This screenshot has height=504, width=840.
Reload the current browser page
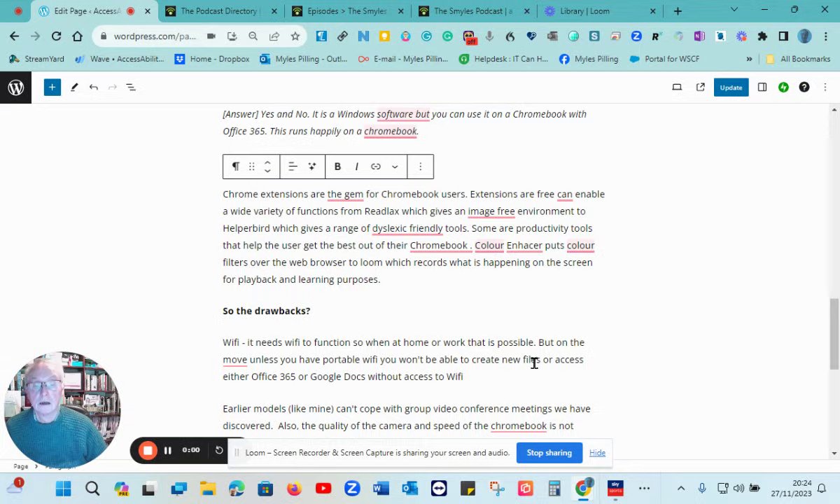pos(56,36)
